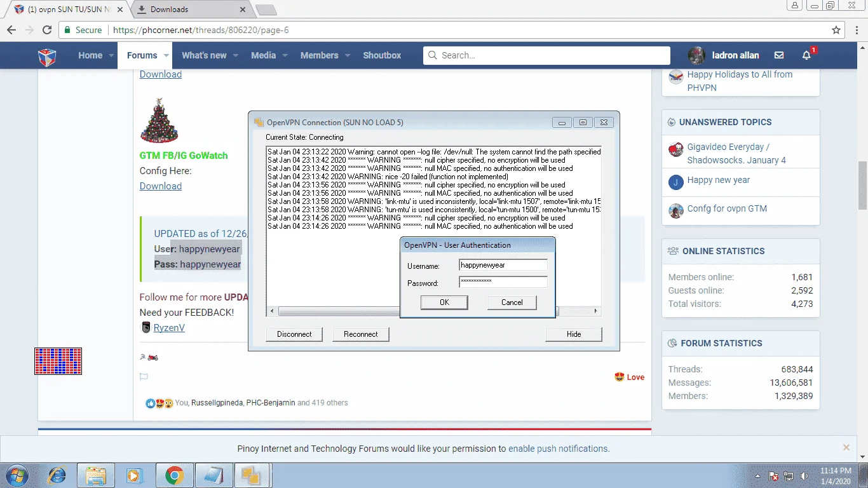This screenshot has width=868, height=488.
Task: Open the Forums navigation item
Action: pyautogui.click(x=142, y=55)
